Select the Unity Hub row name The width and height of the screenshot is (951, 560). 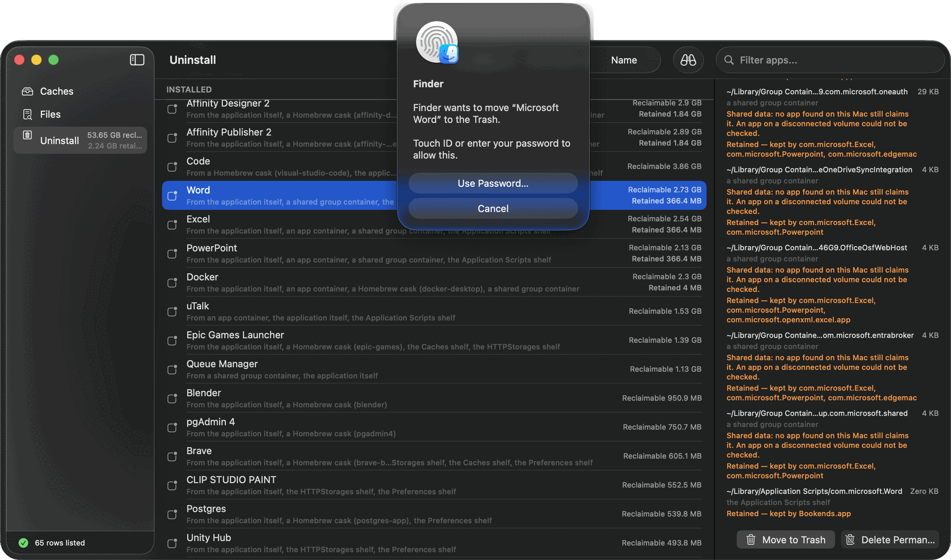pyautogui.click(x=209, y=538)
